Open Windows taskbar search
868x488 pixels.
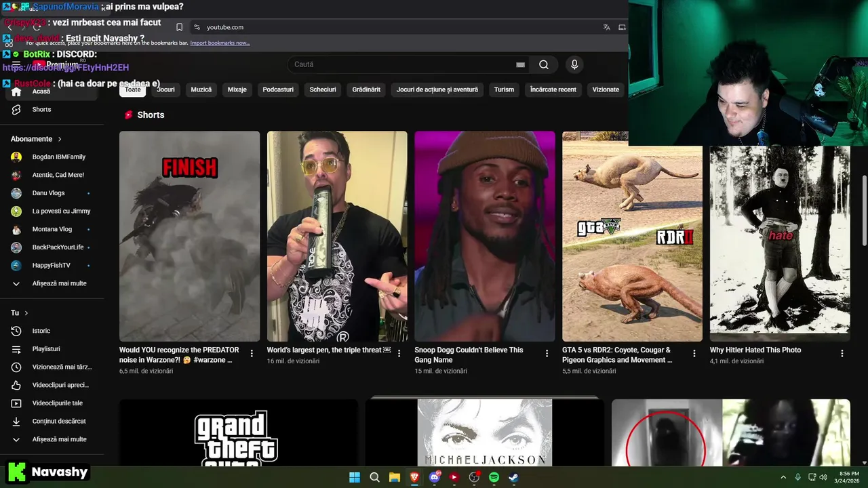[x=374, y=477]
